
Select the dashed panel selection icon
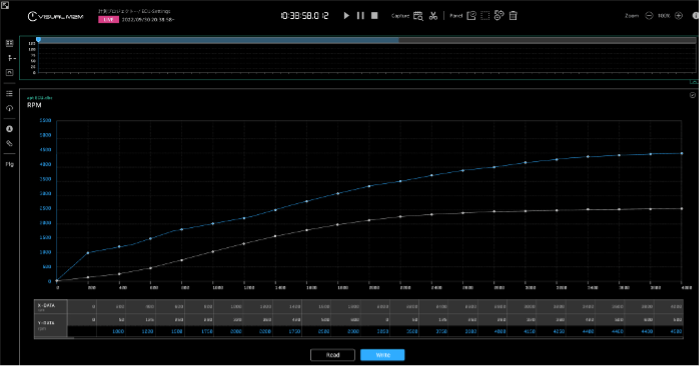click(485, 16)
